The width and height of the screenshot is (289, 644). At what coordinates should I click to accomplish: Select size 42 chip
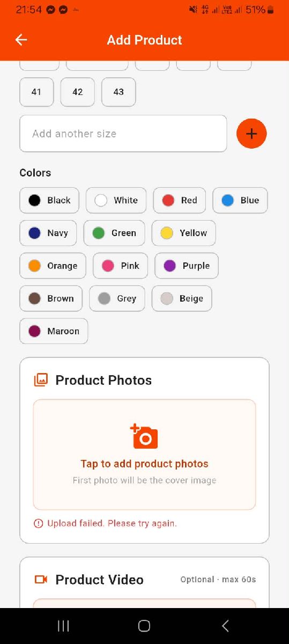(78, 92)
